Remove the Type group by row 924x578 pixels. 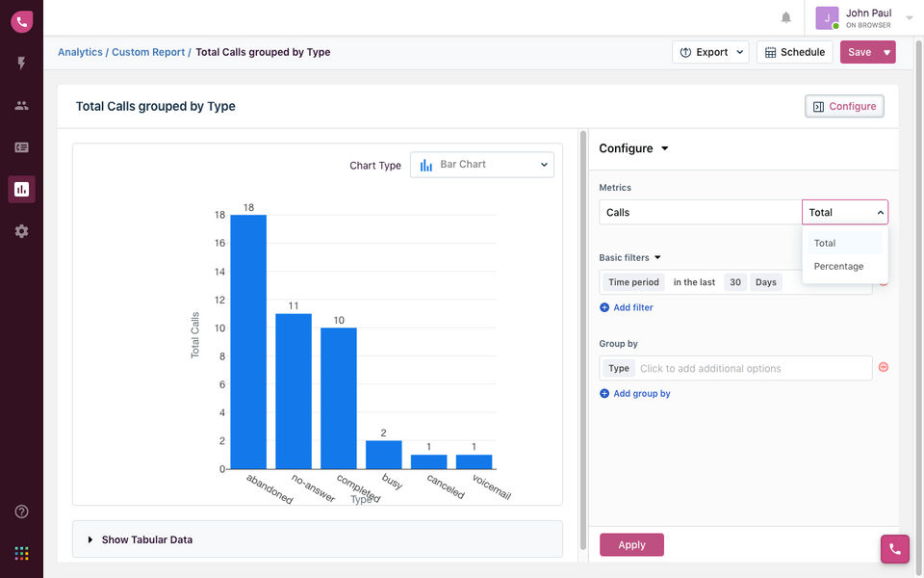tap(884, 367)
